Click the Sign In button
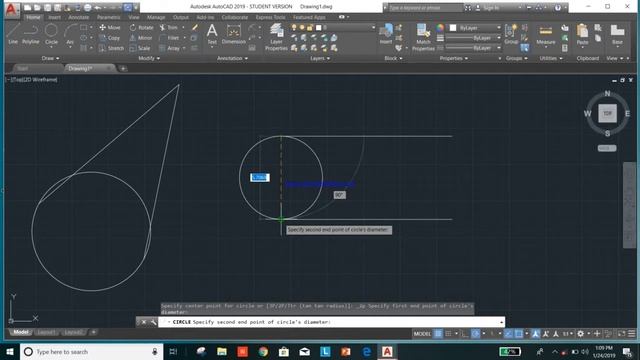The image size is (640, 360). [x=491, y=7]
